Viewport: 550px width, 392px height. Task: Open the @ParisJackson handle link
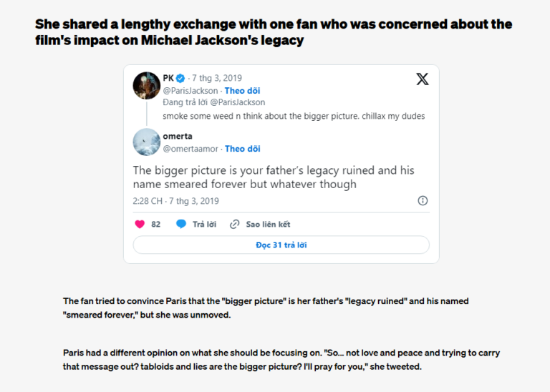(190, 91)
